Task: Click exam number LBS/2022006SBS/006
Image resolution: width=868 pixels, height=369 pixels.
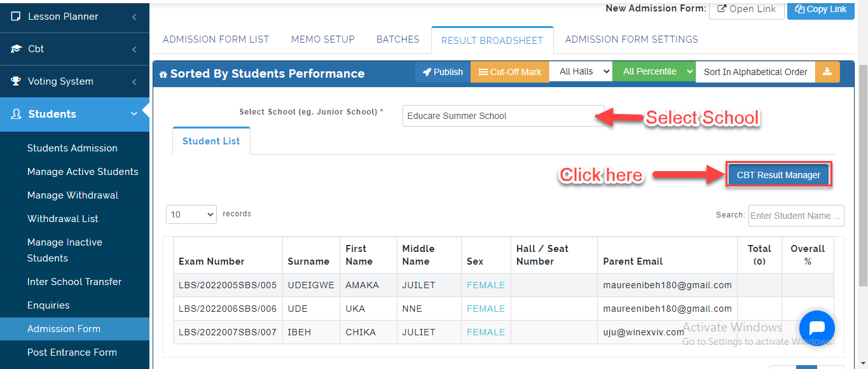Action: pos(228,309)
